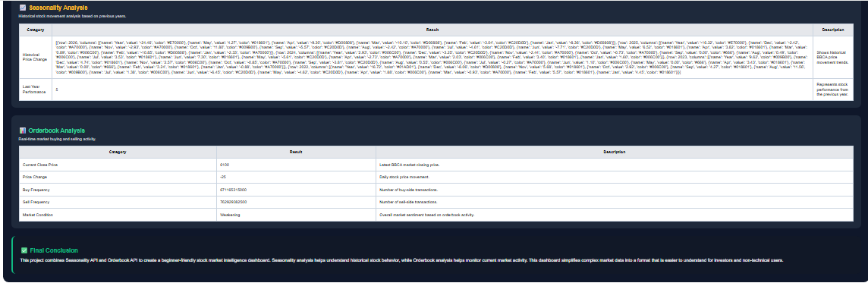Click the Orderbook Analysis bar chart icon

pyautogui.click(x=22, y=130)
